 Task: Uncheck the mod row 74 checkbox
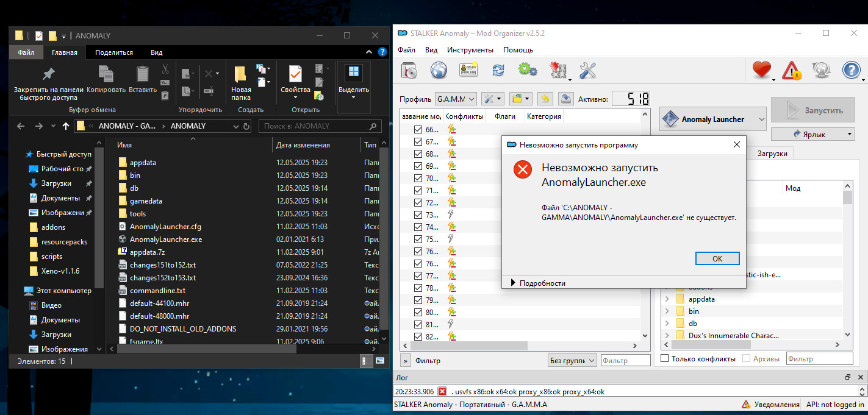click(418, 227)
